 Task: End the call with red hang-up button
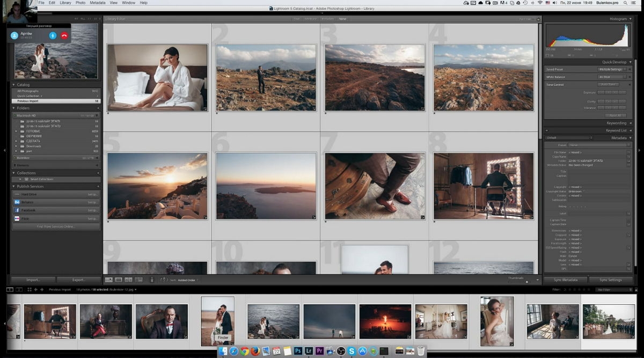click(x=64, y=35)
